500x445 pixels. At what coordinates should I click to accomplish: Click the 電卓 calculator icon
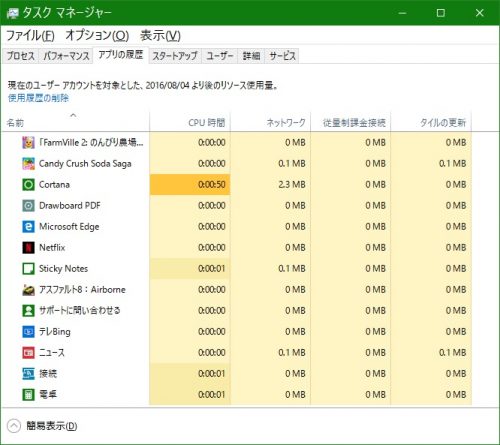coord(28,395)
